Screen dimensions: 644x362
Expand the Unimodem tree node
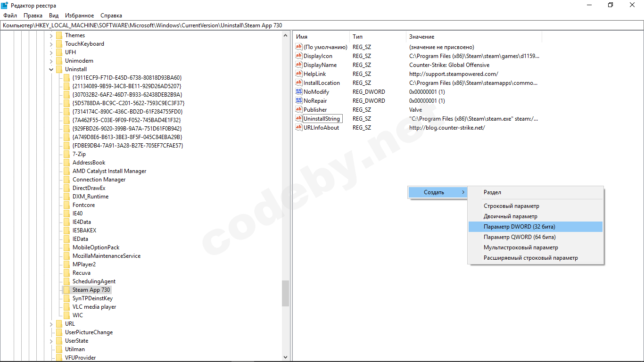click(x=51, y=61)
